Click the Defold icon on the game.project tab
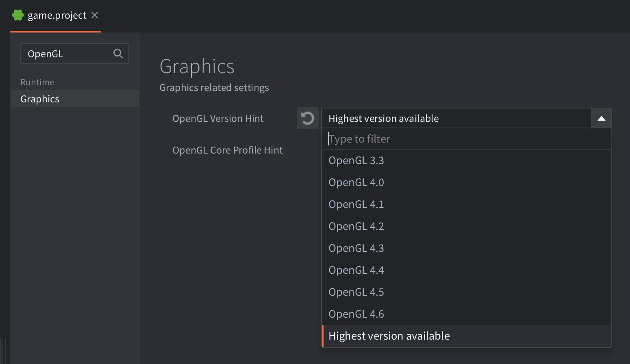Screen dimensions: 630x364 [x=17, y=15]
